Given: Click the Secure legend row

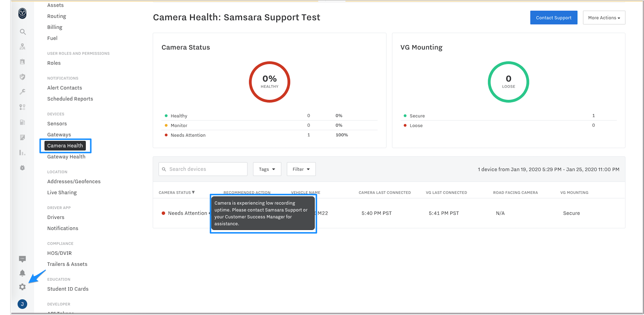Looking at the screenshot, I should click(x=508, y=116).
